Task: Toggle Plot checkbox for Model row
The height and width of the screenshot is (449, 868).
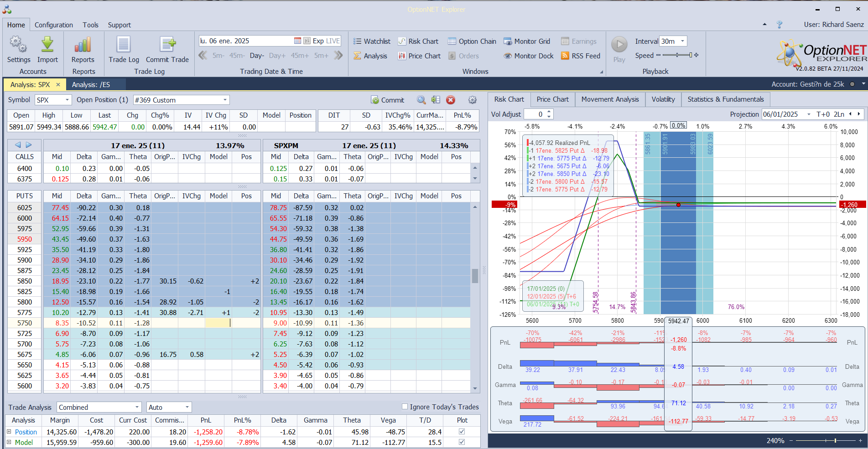Action: coord(462,442)
